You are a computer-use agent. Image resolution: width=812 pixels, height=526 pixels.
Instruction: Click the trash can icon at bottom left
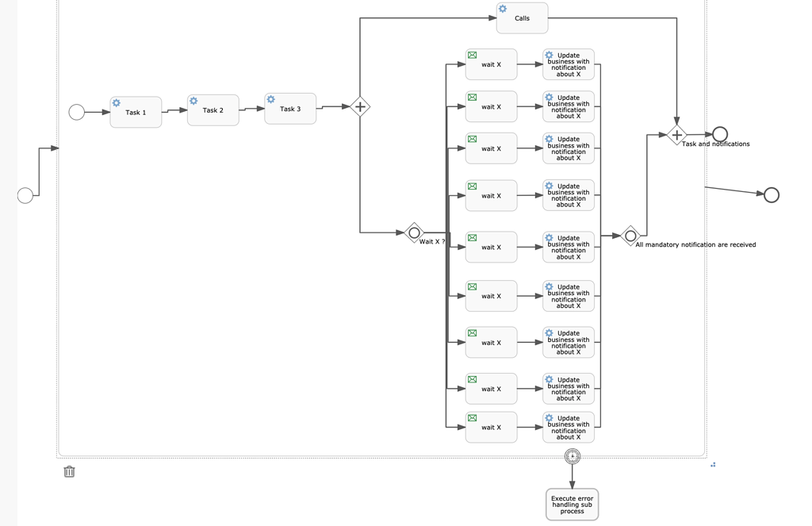(x=69, y=471)
